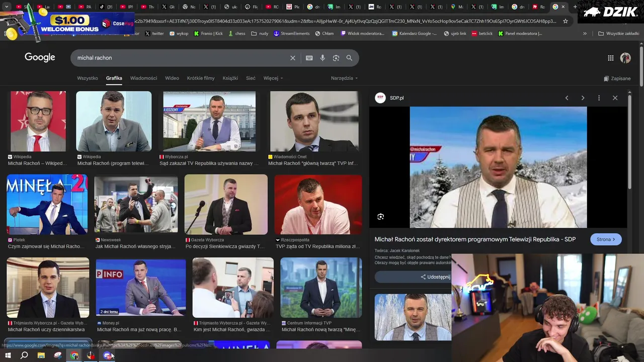This screenshot has width=644, height=362.
Task: Open related winter image below preview
Action: tap(413, 317)
